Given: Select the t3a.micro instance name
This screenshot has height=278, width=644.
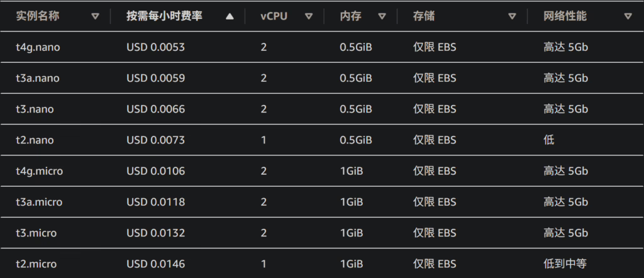Looking at the screenshot, I should [39, 202].
